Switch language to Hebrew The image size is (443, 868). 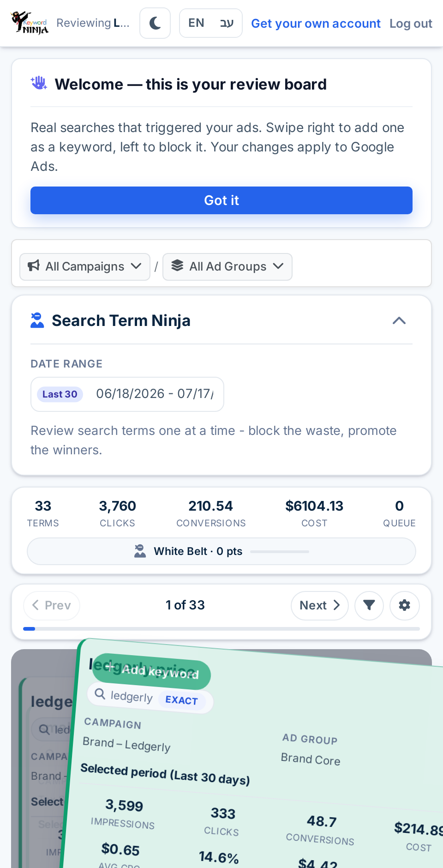pos(227,23)
